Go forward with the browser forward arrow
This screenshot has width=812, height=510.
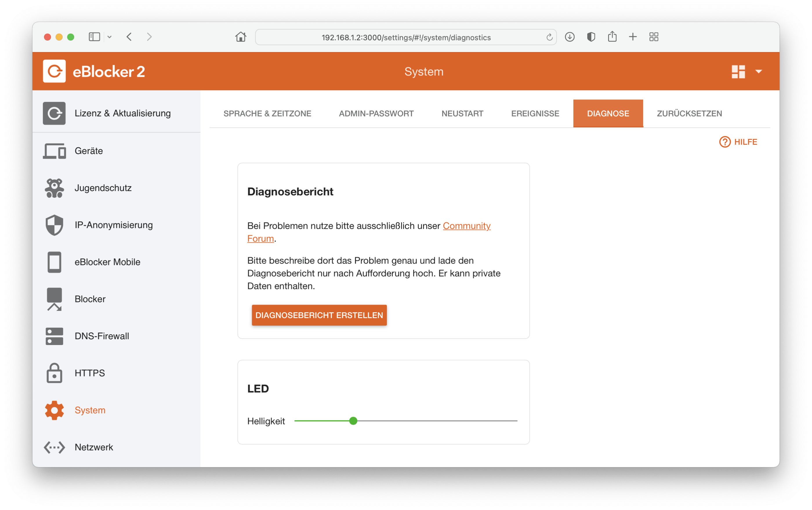point(149,37)
